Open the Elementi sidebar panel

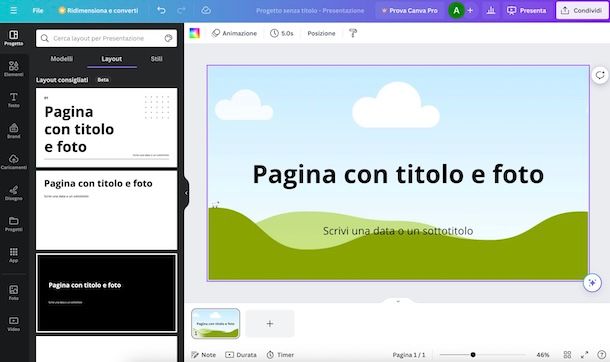click(14, 69)
